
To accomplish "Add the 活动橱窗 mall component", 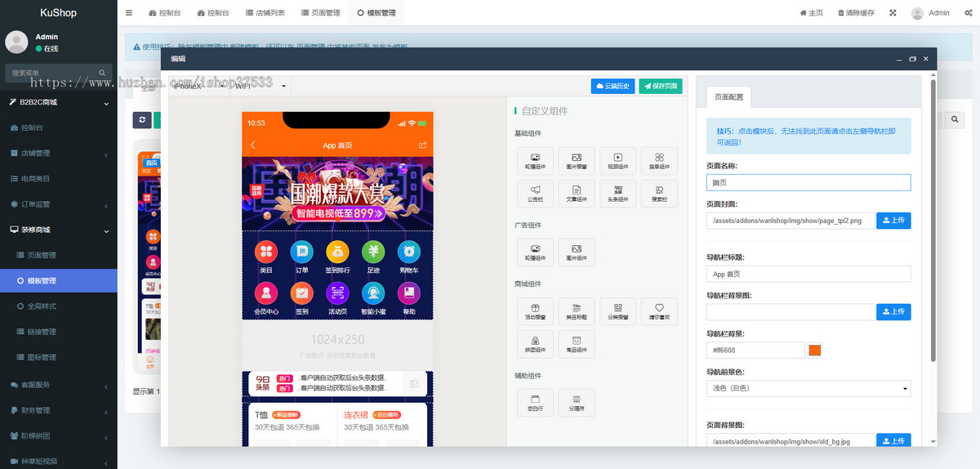I will pyautogui.click(x=535, y=311).
